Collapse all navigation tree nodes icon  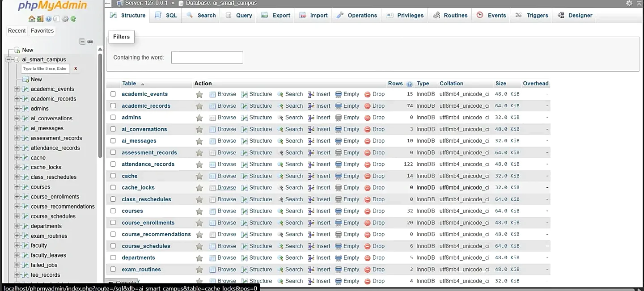click(82, 42)
